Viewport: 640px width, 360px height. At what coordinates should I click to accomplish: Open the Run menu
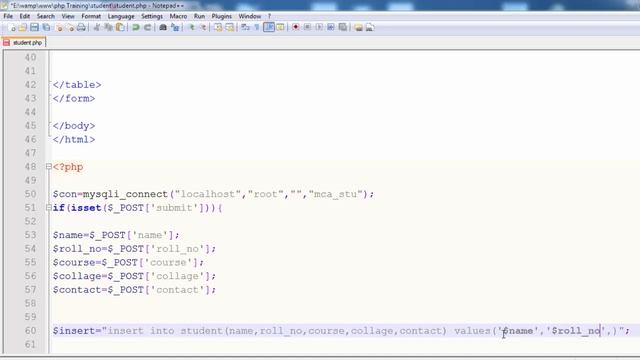(199, 16)
